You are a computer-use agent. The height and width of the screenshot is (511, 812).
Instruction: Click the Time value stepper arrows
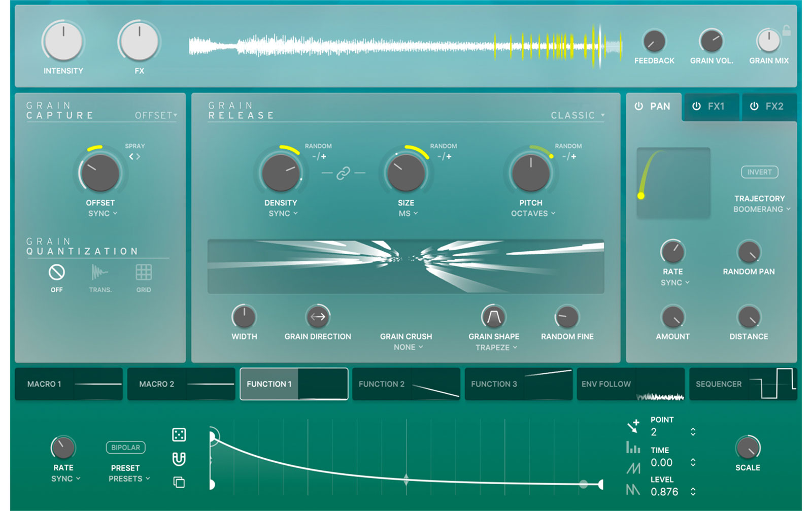[693, 462]
